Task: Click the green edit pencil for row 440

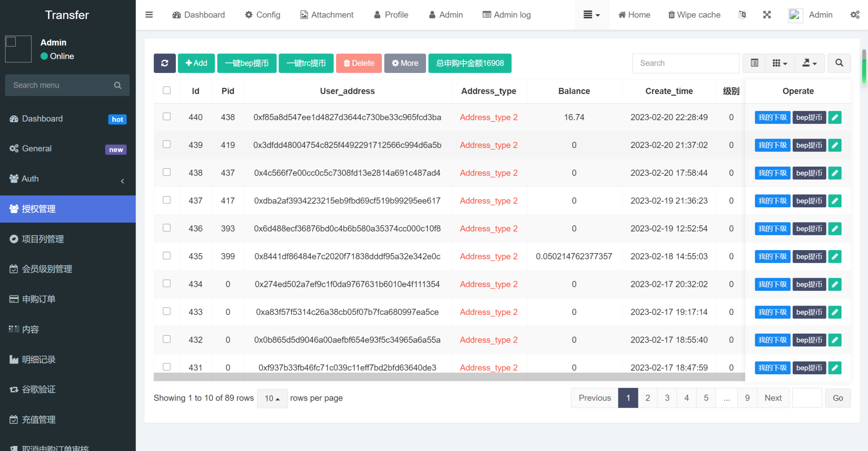Action: point(835,117)
